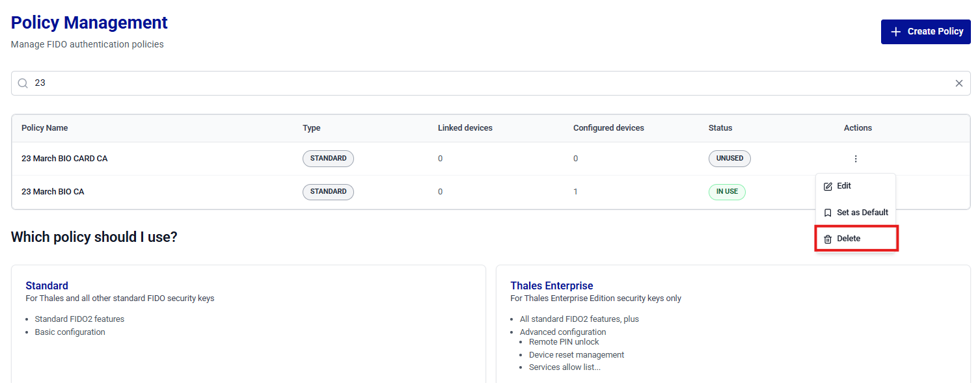The width and height of the screenshot is (980, 383).
Task: Click the Policy Management page heading
Action: (x=89, y=23)
